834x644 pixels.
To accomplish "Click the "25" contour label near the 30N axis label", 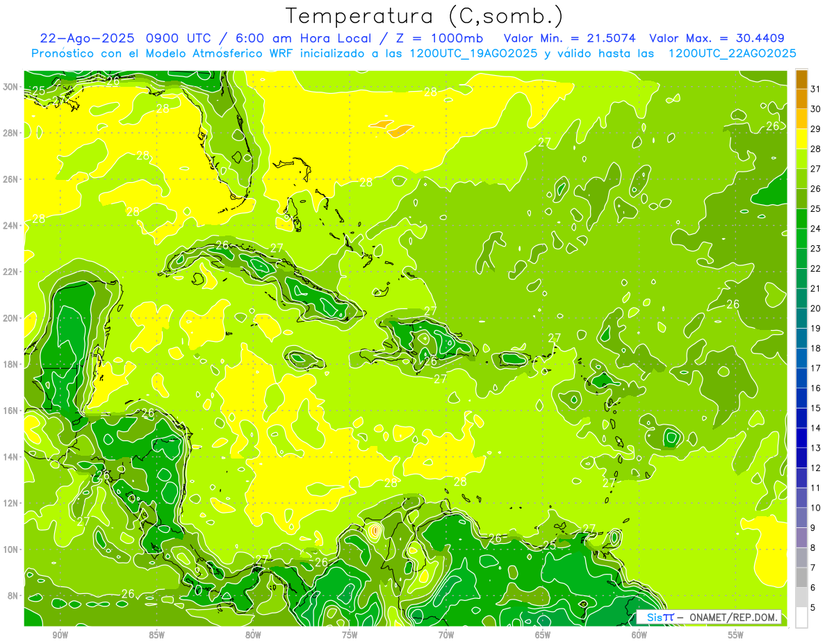I will 39,91.
